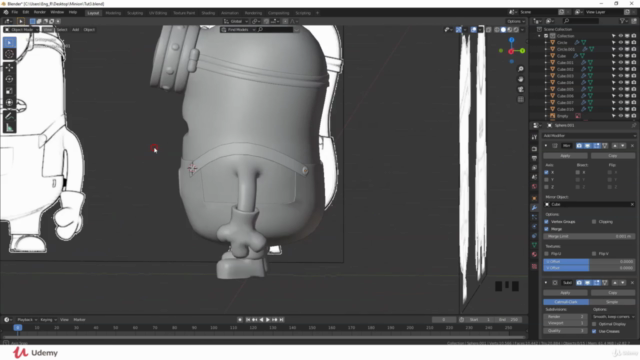Open the Object properties orange square tab

pos(534,198)
